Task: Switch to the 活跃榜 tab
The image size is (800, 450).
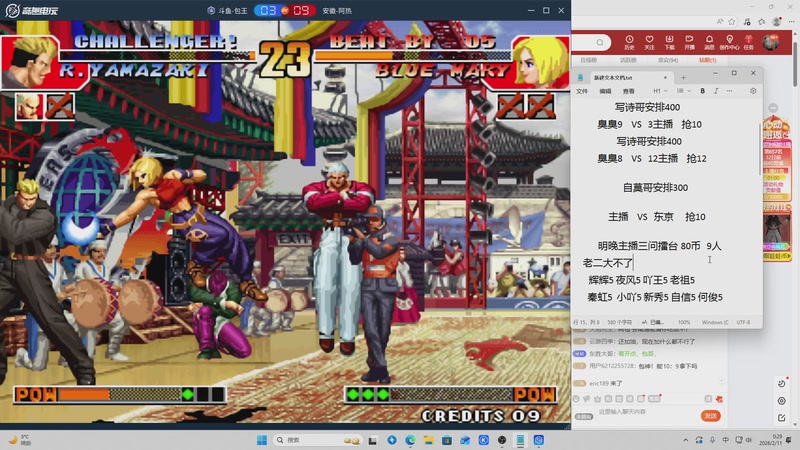Action: tap(628, 60)
